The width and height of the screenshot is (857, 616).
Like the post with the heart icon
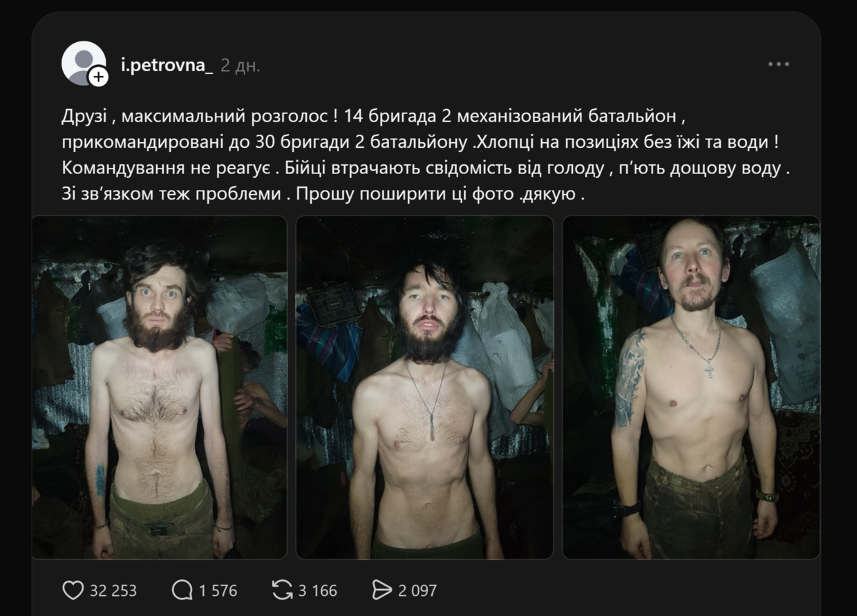tap(73, 590)
